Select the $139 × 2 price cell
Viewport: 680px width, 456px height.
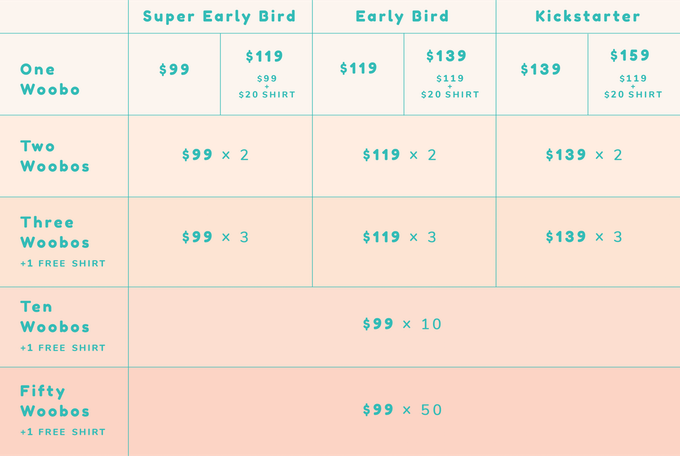pos(584,155)
